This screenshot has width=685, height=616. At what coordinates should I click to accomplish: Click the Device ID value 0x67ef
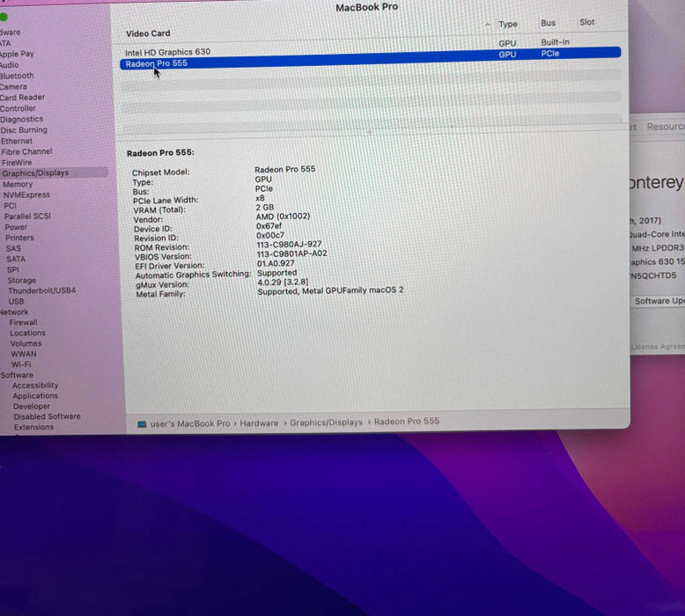pos(269,225)
